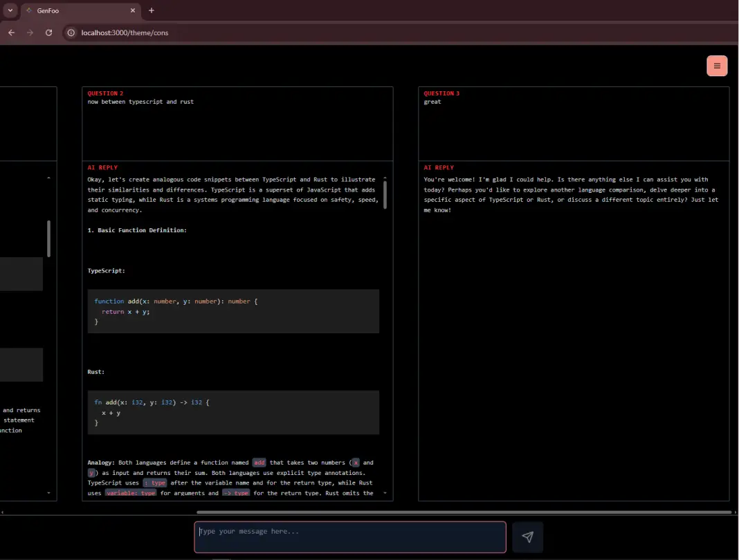The image size is (739, 560).
Task: Reload the GenFoo page
Action: 48,32
